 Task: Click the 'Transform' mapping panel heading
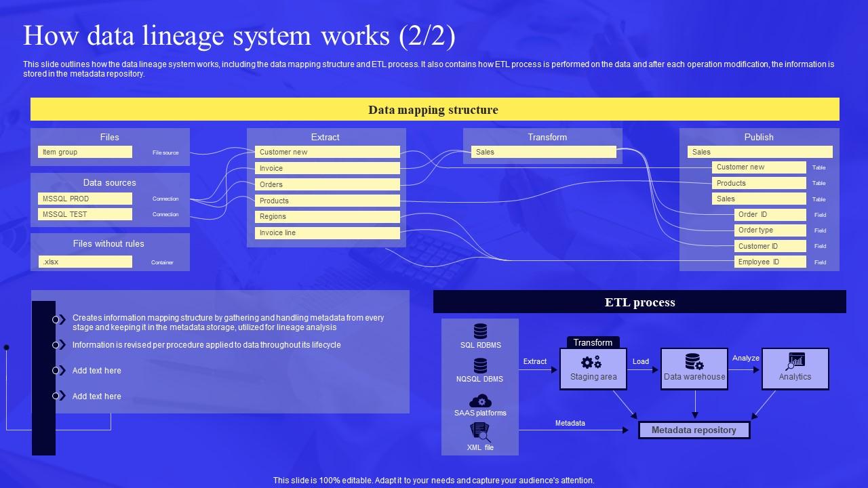click(x=547, y=137)
